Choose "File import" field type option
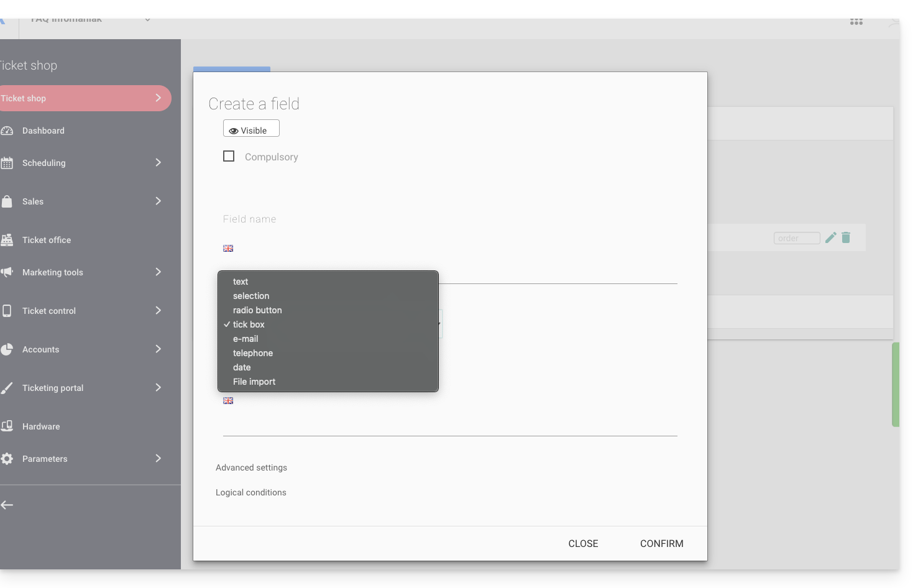This screenshot has height=588, width=918. 254,382
